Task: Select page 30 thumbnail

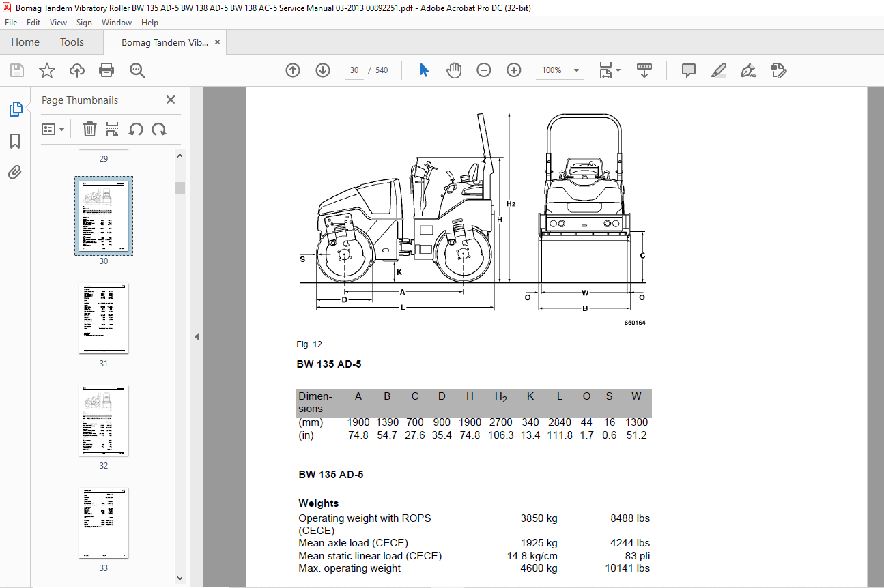Action: pyautogui.click(x=104, y=216)
